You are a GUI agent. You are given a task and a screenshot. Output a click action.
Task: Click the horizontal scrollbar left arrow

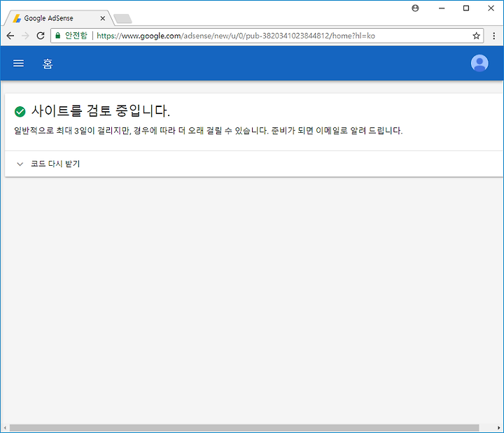tap(5, 428)
